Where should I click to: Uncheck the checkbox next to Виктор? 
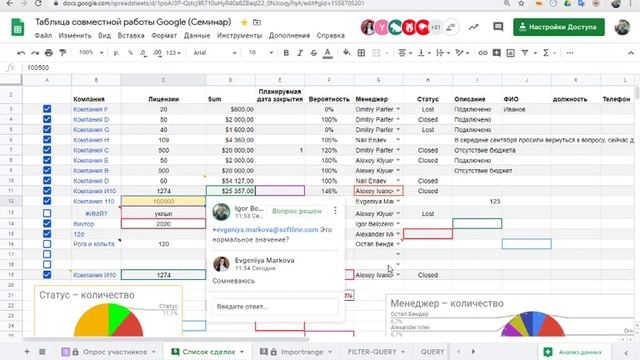(x=47, y=223)
